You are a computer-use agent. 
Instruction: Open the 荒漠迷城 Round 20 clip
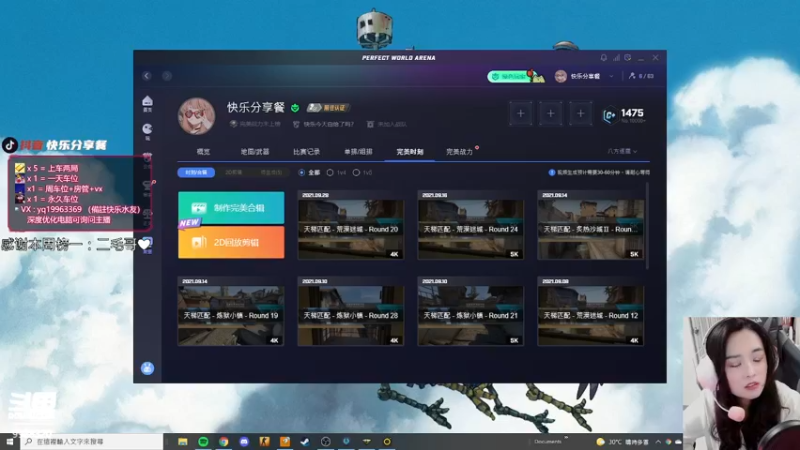click(x=351, y=225)
